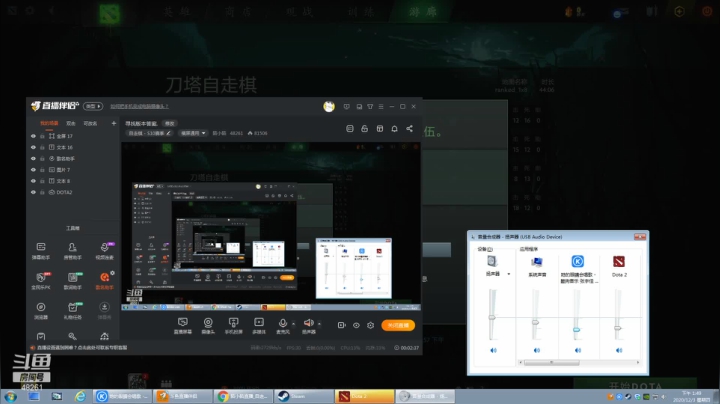Click the 系统声音 volume slider handle
The width and height of the screenshot is (720, 404).
click(535, 323)
